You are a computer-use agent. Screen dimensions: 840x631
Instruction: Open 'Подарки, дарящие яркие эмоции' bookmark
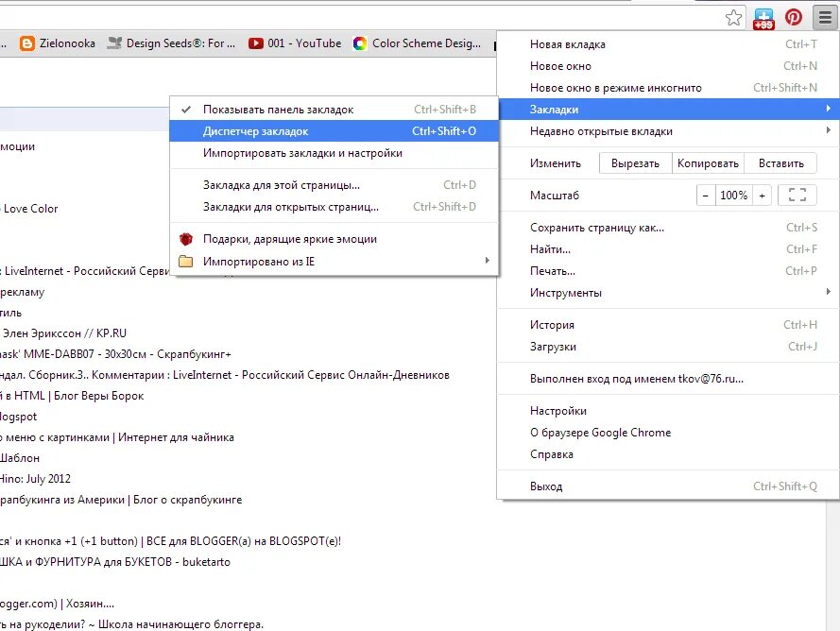(x=334, y=239)
